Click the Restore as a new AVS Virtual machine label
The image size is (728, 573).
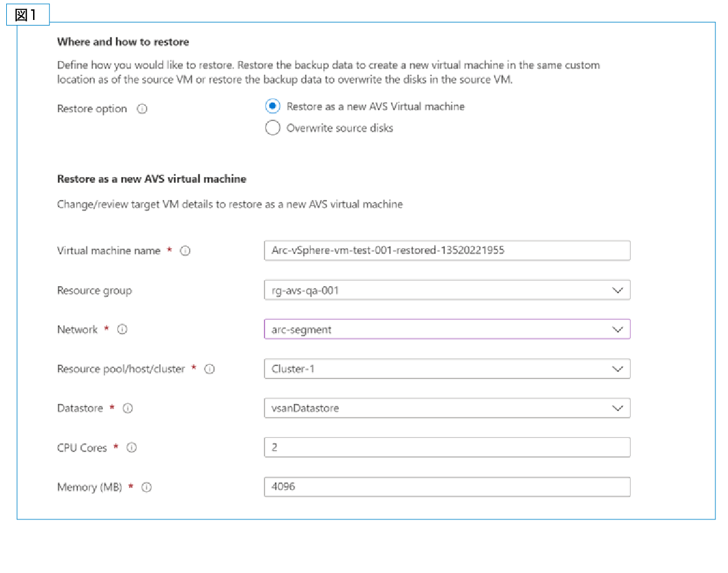376,107
